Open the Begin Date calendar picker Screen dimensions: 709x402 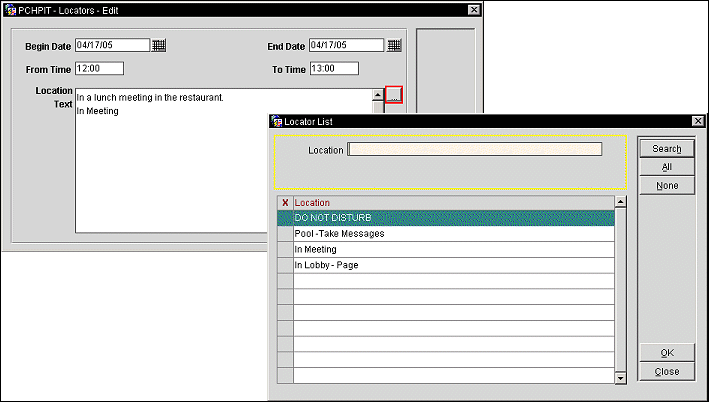click(159, 45)
